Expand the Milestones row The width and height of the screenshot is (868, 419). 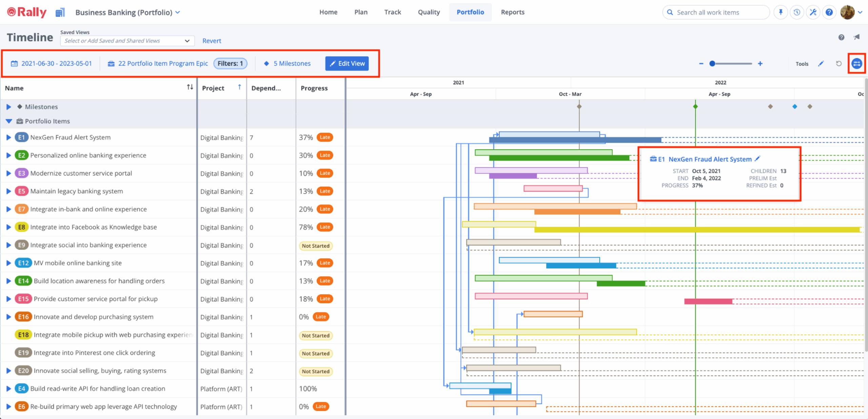8,107
